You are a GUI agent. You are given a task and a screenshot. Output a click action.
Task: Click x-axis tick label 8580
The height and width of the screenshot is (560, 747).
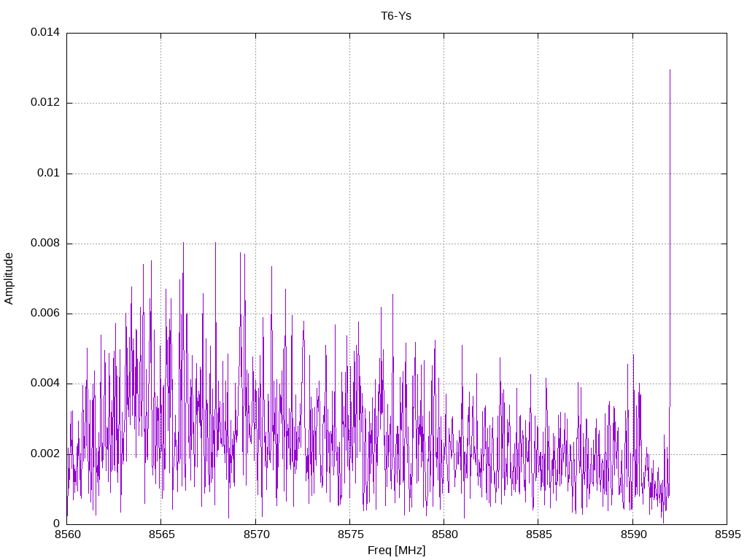(x=444, y=534)
